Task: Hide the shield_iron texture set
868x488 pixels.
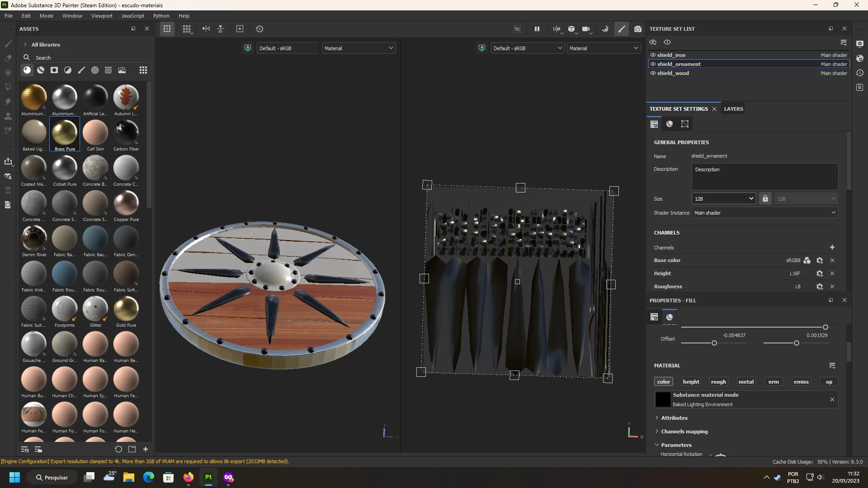Action: 653,55
